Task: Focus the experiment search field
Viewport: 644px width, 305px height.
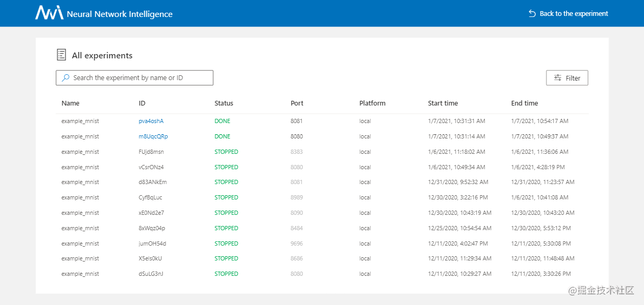Action: coord(134,77)
